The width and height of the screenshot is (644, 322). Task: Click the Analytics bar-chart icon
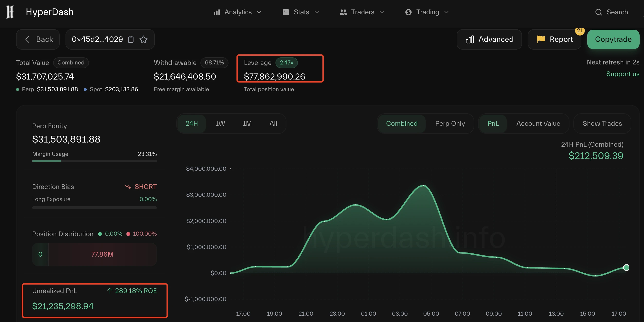click(x=216, y=12)
